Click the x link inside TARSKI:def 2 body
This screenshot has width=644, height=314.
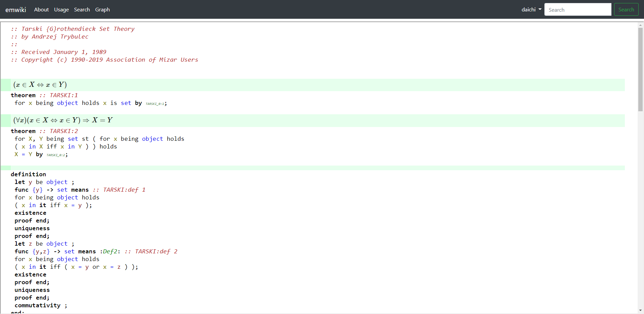(x=23, y=267)
